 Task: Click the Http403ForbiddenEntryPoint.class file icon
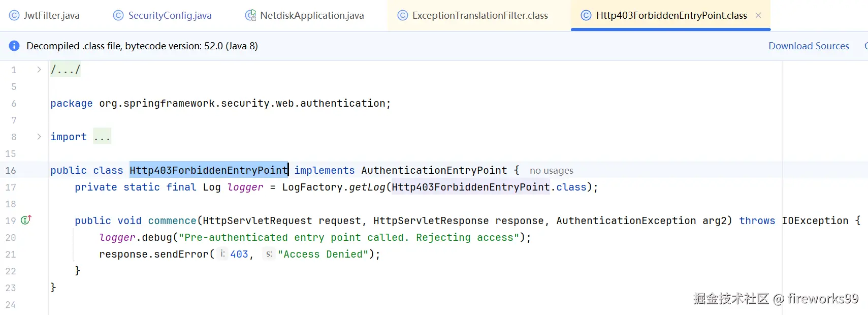586,15
